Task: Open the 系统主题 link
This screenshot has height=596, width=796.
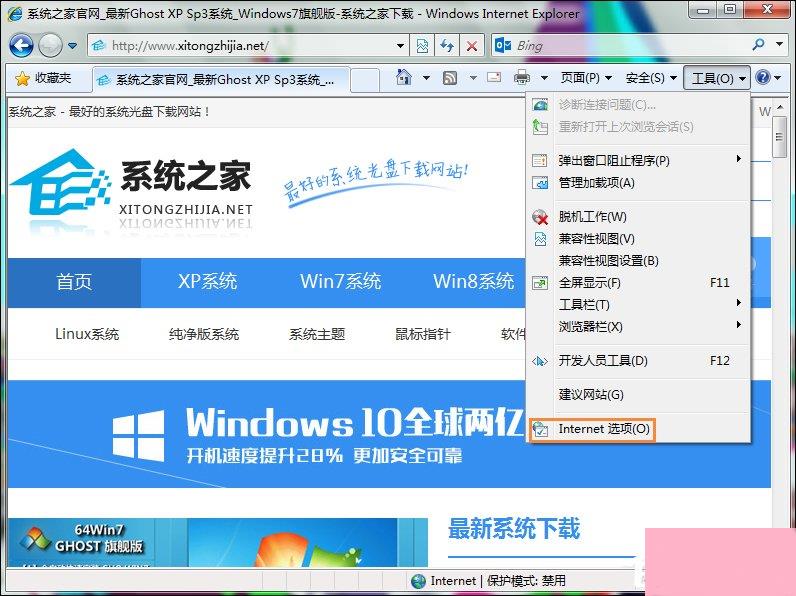Action: click(317, 334)
